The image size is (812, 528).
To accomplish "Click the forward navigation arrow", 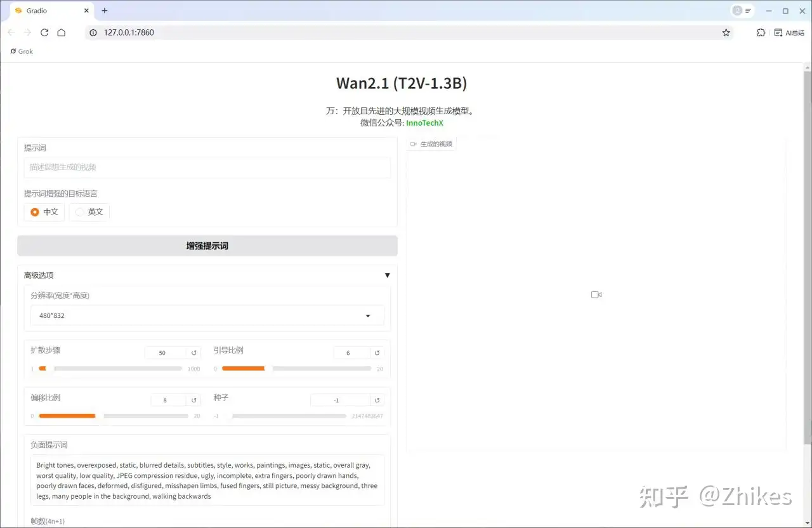I will coord(27,32).
